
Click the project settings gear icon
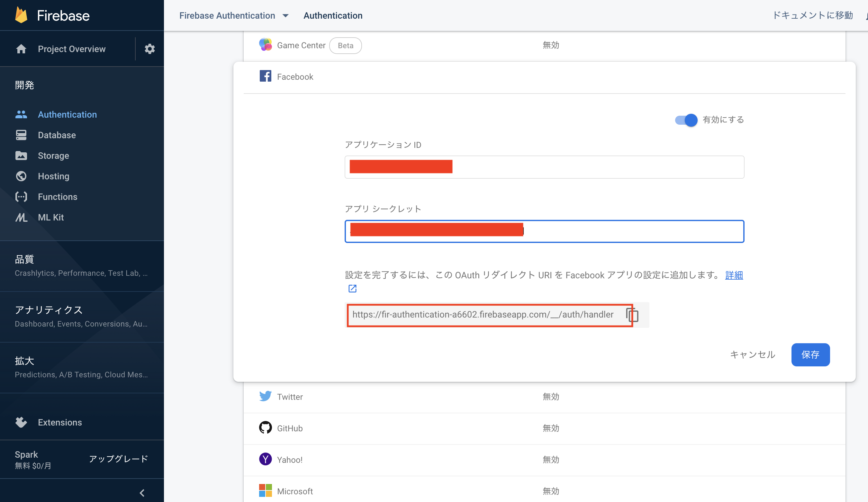click(149, 49)
